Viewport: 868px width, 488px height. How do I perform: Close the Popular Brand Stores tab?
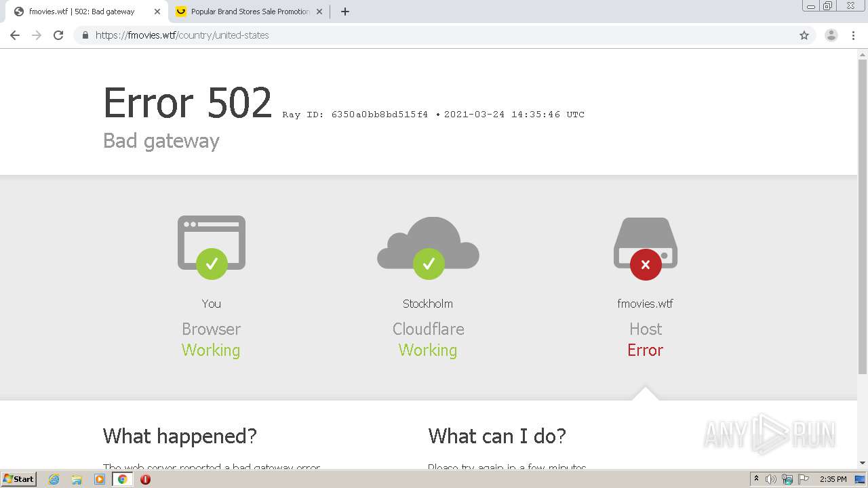pos(319,12)
